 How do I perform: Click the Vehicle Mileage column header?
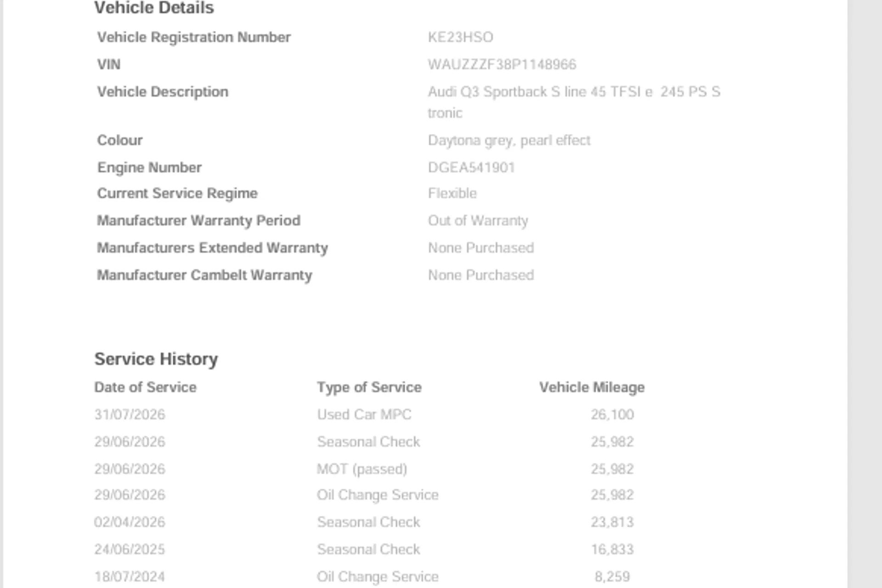pos(592,387)
